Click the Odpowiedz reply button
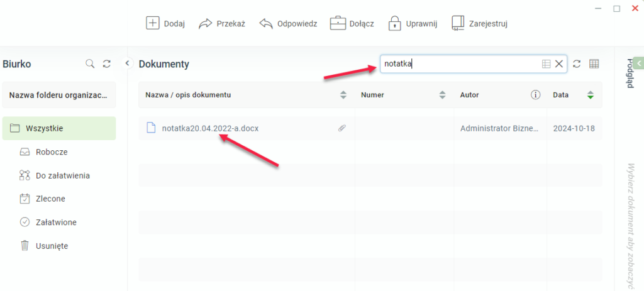The height and width of the screenshot is (291, 644). point(288,24)
